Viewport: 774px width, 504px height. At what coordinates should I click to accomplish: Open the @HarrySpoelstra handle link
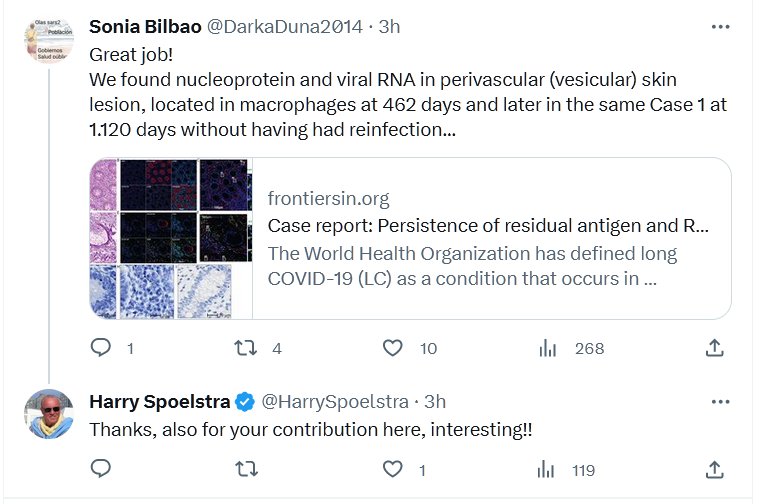click(334, 402)
